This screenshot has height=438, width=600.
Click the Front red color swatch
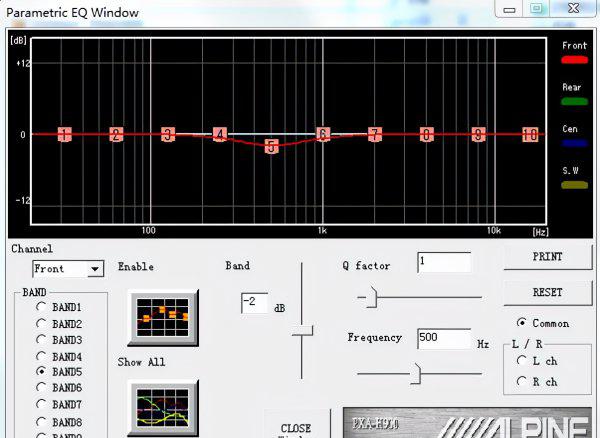pyautogui.click(x=573, y=60)
